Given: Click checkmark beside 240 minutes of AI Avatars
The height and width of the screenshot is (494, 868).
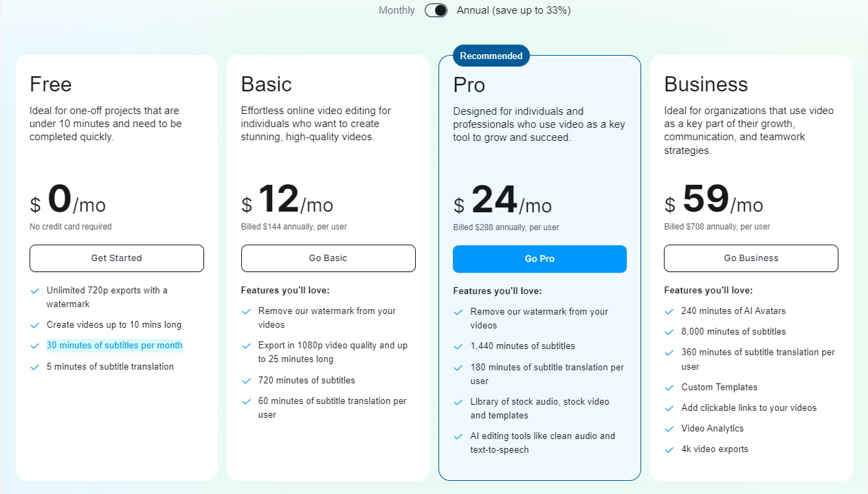Looking at the screenshot, I should [x=669, y=312].
